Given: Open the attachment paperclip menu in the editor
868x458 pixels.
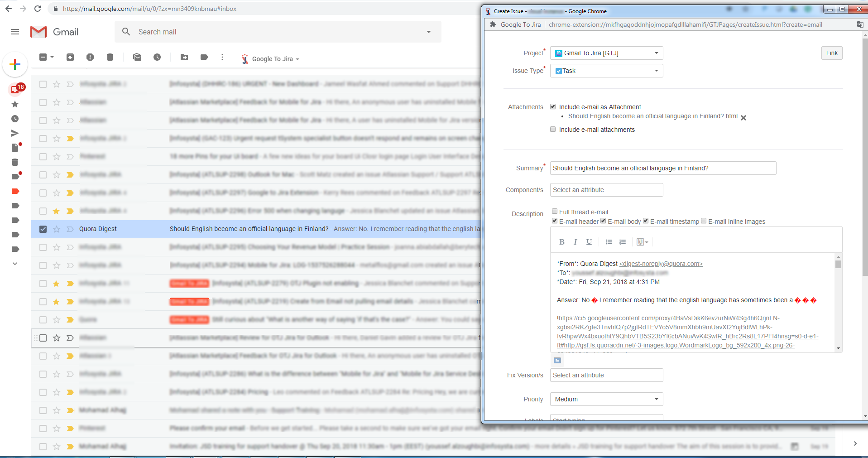Looking at the screenshot, I should click(x=642, y=242).
